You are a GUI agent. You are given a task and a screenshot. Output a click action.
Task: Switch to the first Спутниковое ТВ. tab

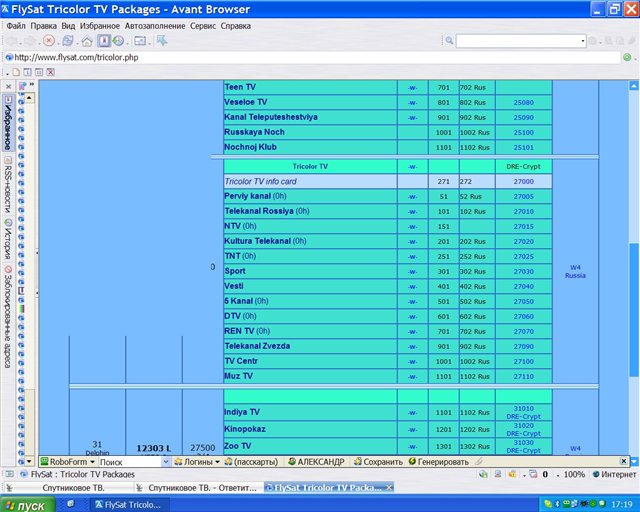(68, 488)
